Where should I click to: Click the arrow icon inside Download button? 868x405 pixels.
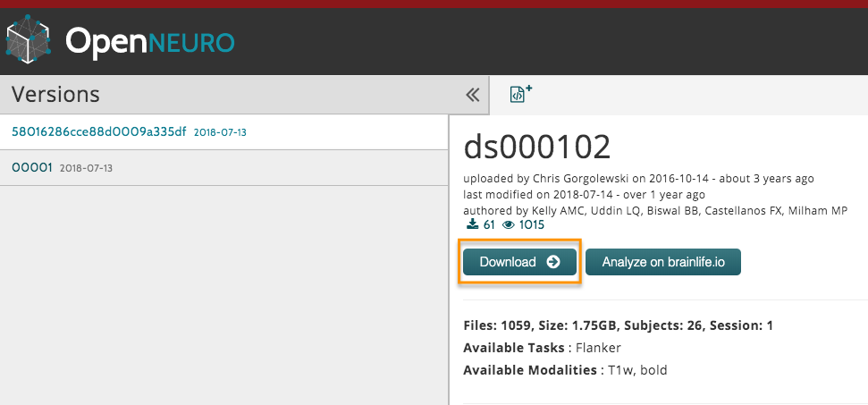(x=553, y=262)
